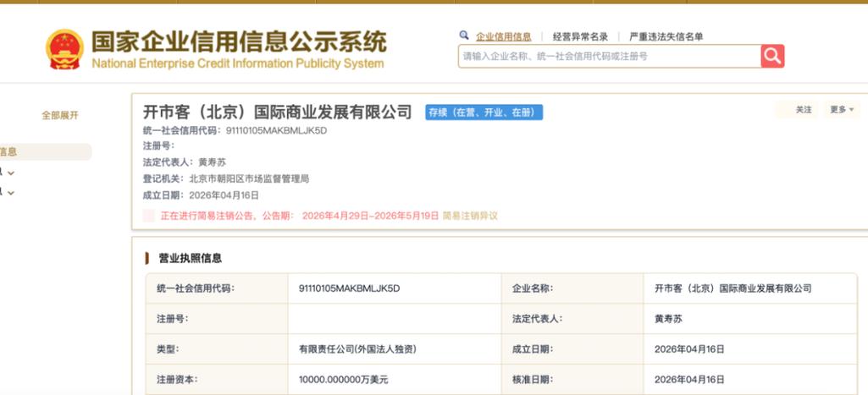868x395 pixels.
Task: Focus the enterprise name search input
Action: point(610,56)
